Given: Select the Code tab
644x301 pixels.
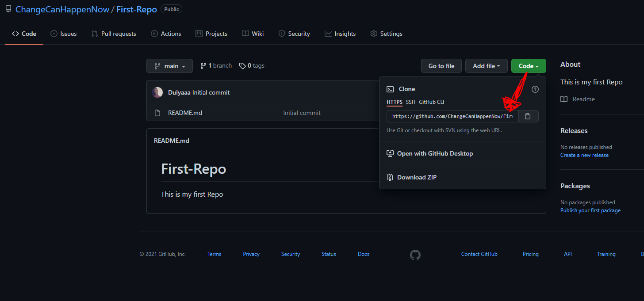Looking at the screenshot, I should click(x=24, y=34).
